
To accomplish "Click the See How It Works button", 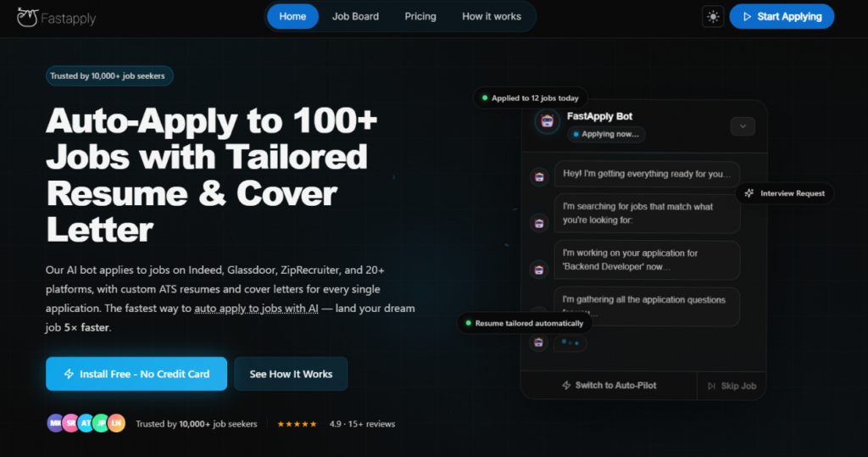I will 291,374.
